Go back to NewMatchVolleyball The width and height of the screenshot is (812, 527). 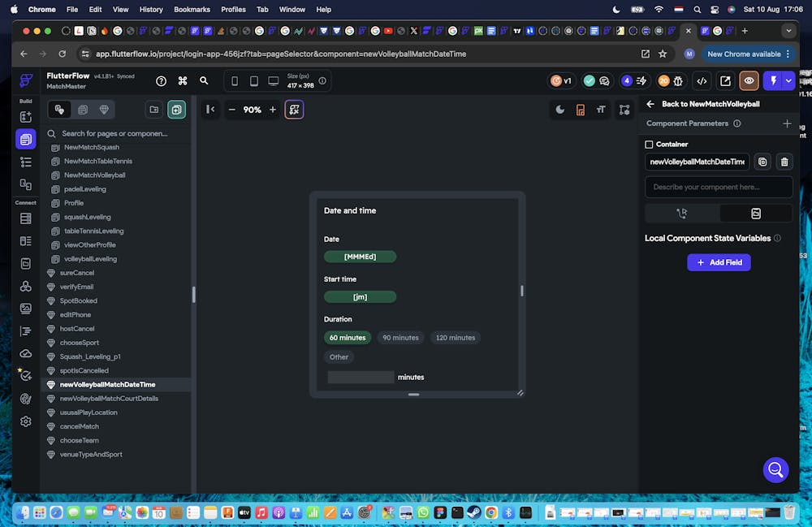650,104
